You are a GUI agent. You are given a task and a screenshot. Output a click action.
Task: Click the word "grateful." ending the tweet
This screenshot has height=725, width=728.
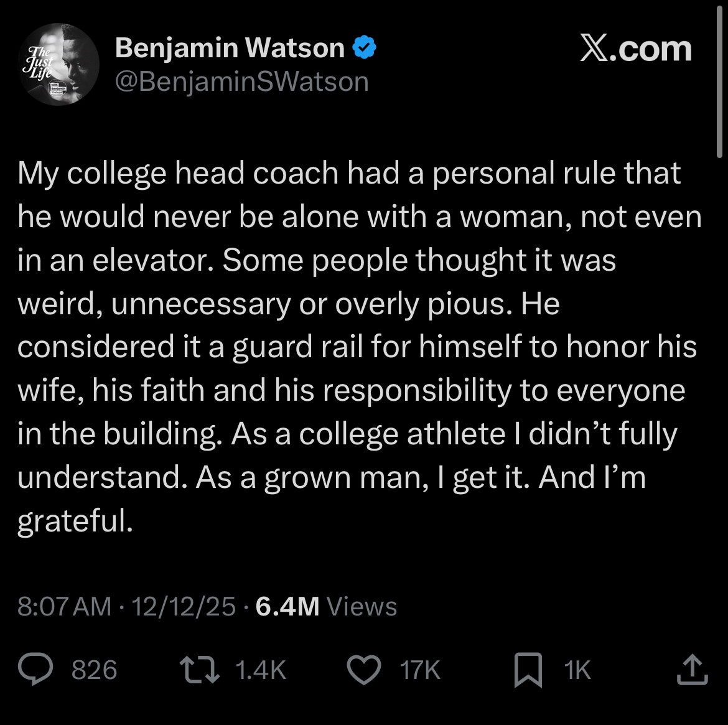pos(75,520)
